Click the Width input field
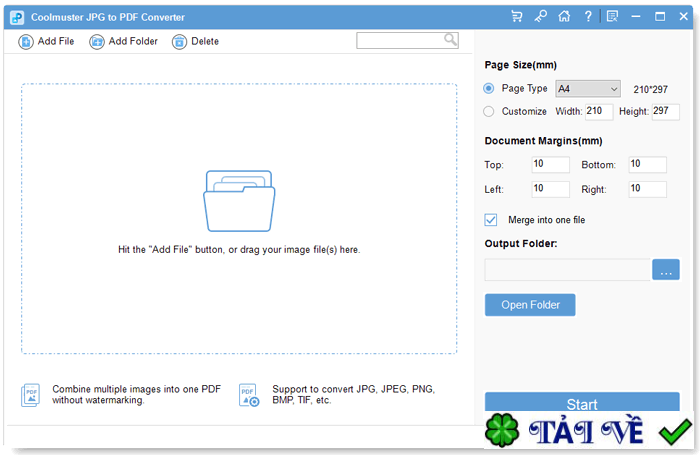 pyautogui.click(x=599, y=112)
